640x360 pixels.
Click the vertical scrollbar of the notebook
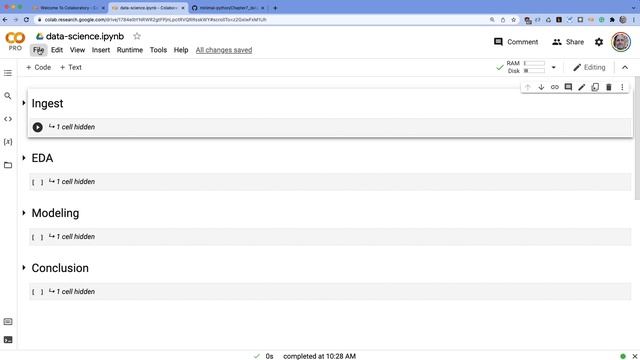click(637, 139)
